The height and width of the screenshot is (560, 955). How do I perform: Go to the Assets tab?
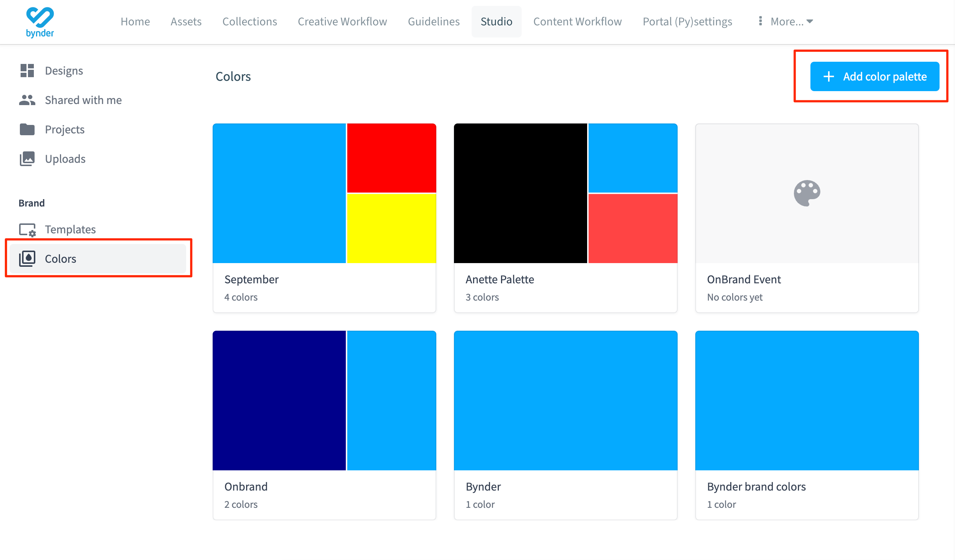(x=186, y=22)
